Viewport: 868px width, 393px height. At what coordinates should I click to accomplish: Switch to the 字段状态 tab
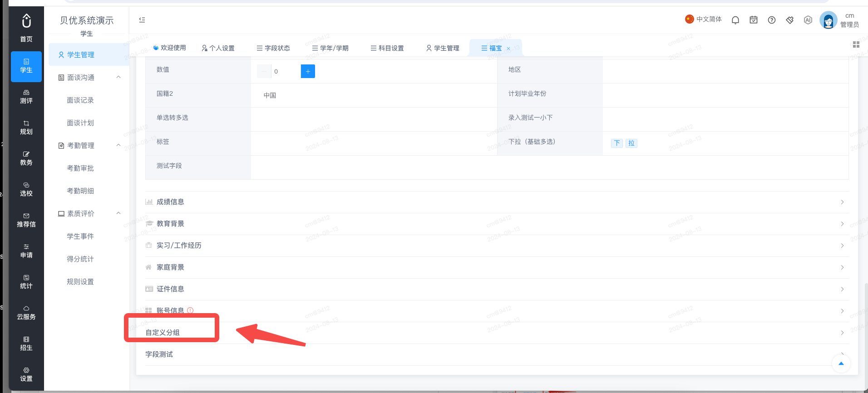coord(273,48)
